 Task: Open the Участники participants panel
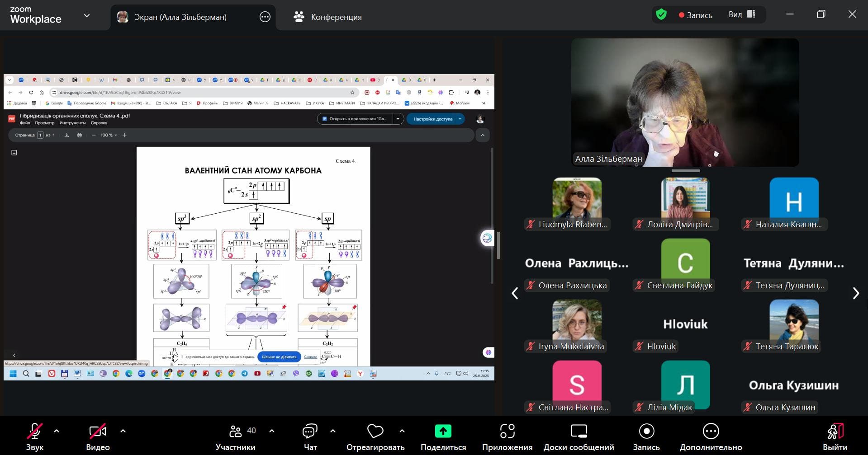(236, 436)
